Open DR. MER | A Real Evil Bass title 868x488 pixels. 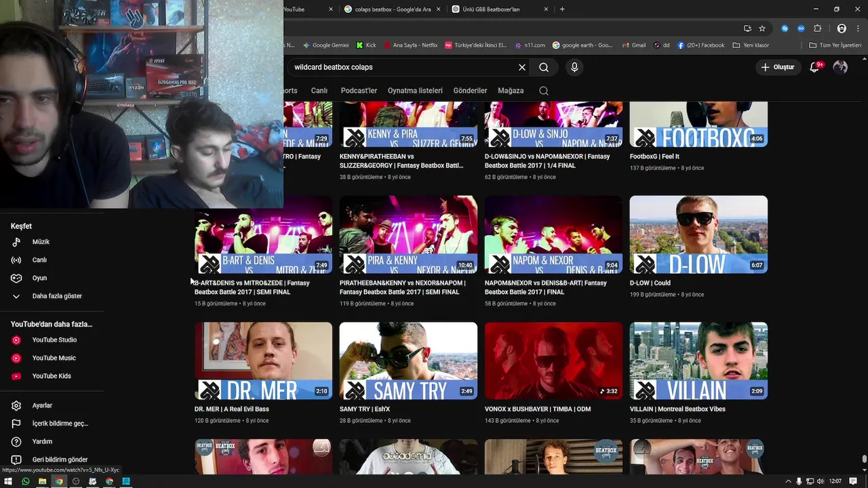pyautogui.click(x=231, y=409)
